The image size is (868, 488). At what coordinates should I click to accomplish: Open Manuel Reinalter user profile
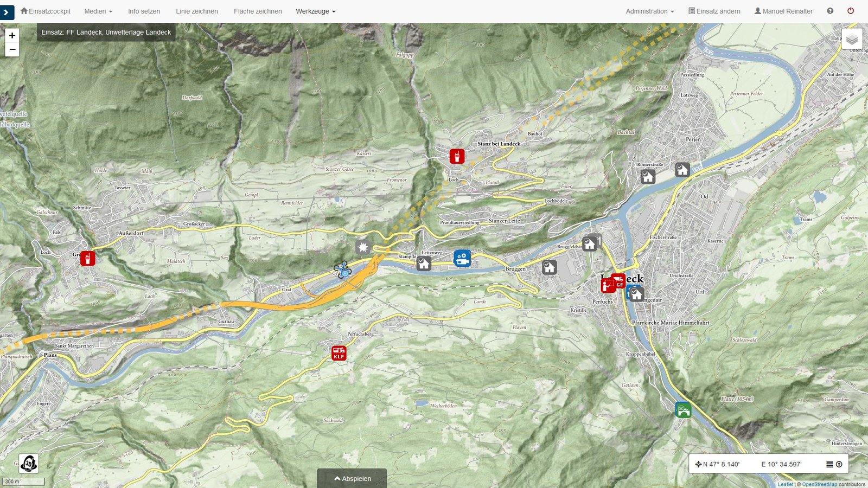coord(783,11)
